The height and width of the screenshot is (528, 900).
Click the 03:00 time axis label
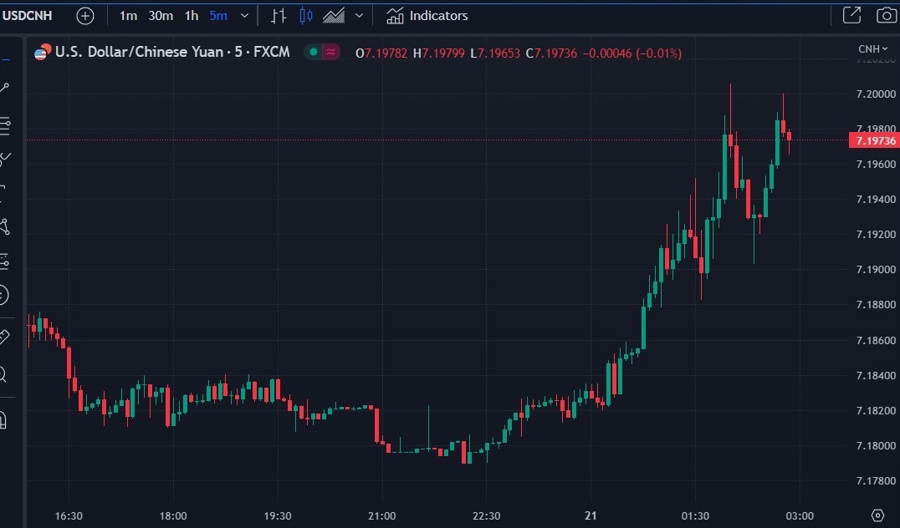(800, 516)
